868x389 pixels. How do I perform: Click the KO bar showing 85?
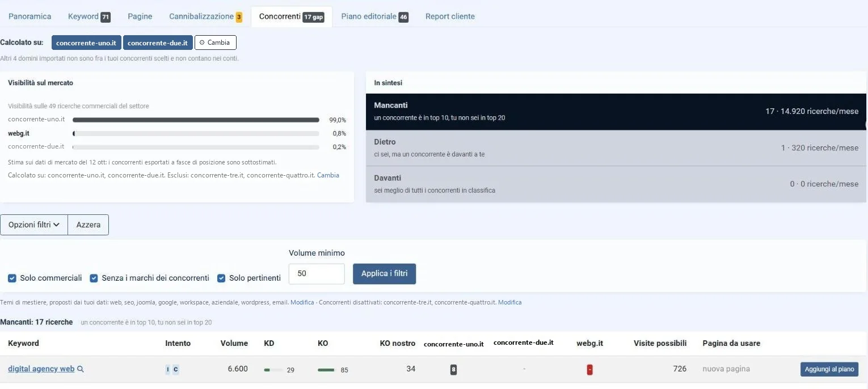pos(326,370)
